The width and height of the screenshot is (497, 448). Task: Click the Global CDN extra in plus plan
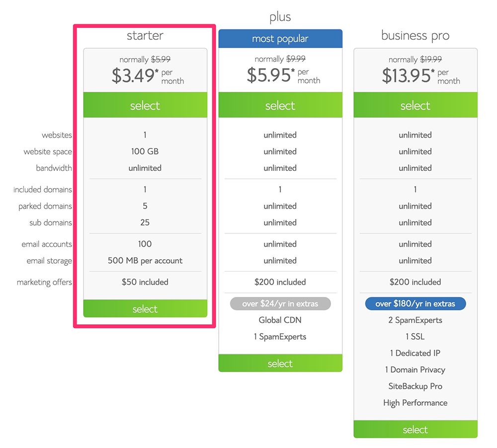pos(280,320)
